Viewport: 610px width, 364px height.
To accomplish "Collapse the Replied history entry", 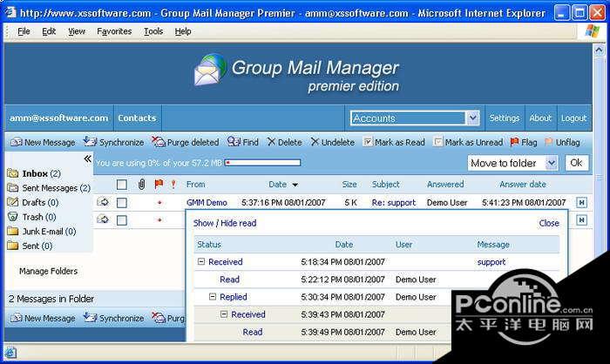I will (x=213, y=297).
